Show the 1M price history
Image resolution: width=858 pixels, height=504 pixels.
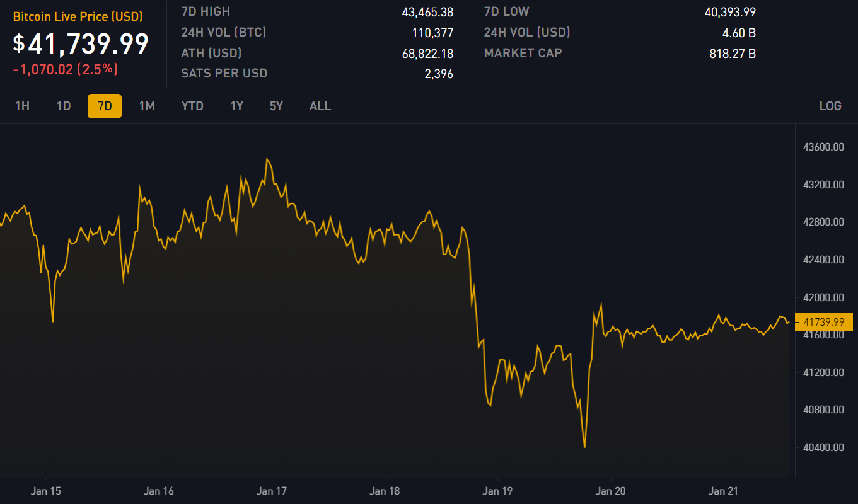point(147,106)
